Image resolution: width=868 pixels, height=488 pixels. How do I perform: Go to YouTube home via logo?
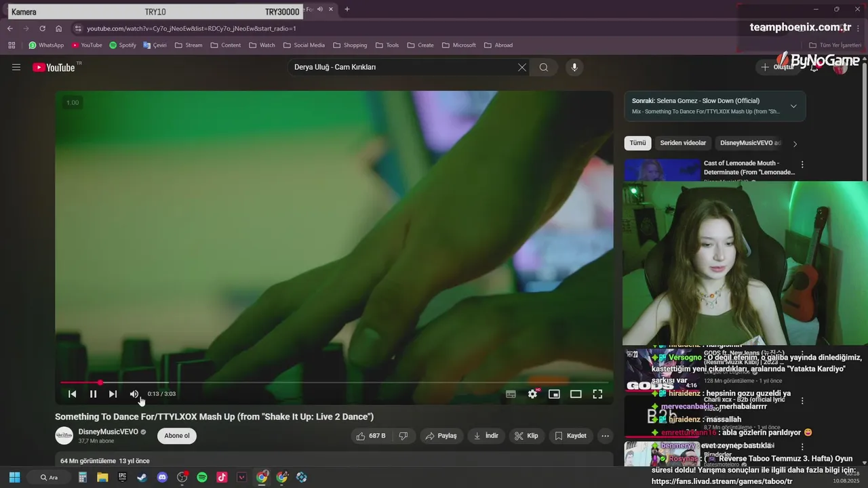point(54,67)
